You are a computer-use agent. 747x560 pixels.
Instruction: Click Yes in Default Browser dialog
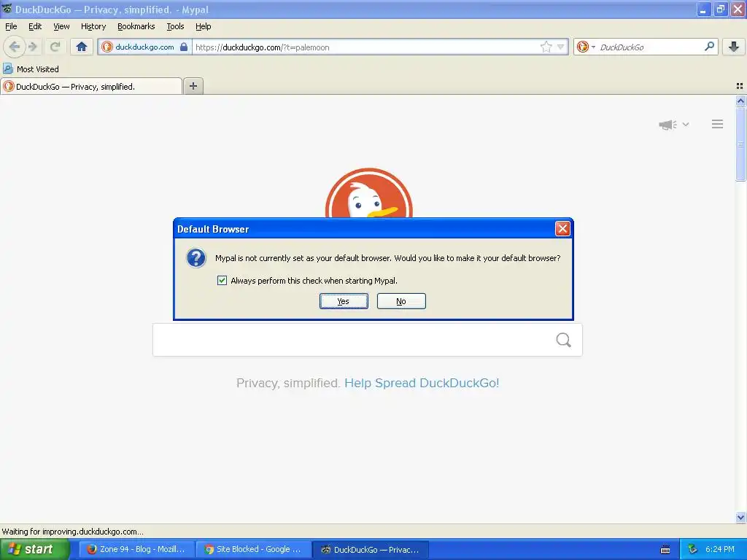click(x=344, y=301)
